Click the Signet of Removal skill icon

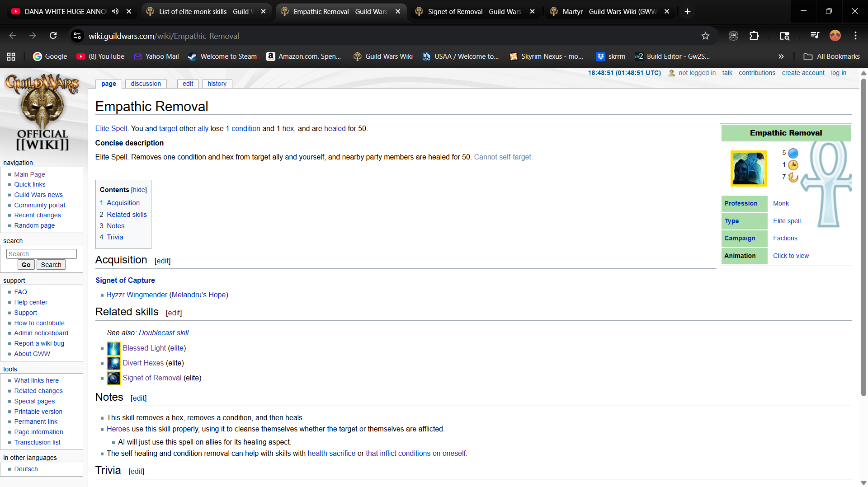click(x=113, y=378)
